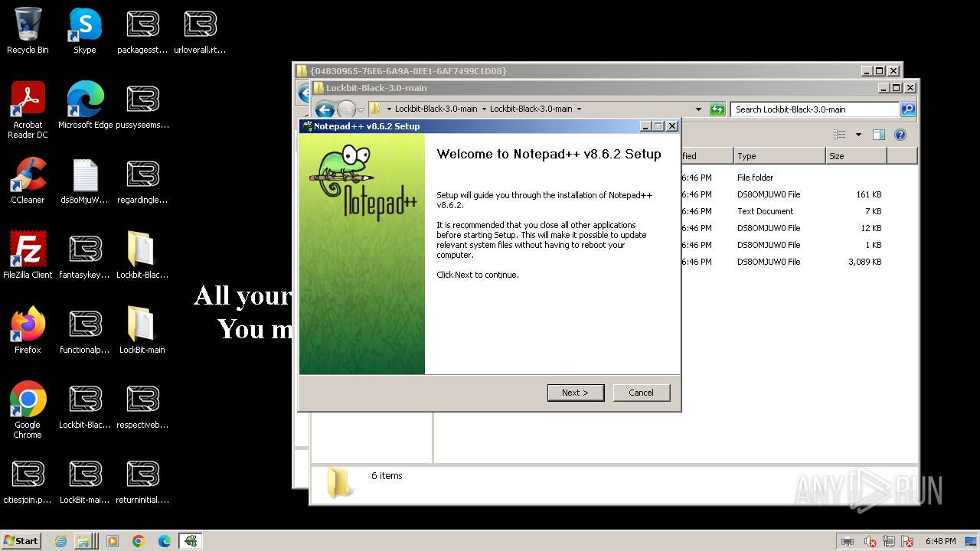Viewport: 980px width, 551px height.
Task: Open the FileZilla Client shortcut
Action: click(28, 256)
